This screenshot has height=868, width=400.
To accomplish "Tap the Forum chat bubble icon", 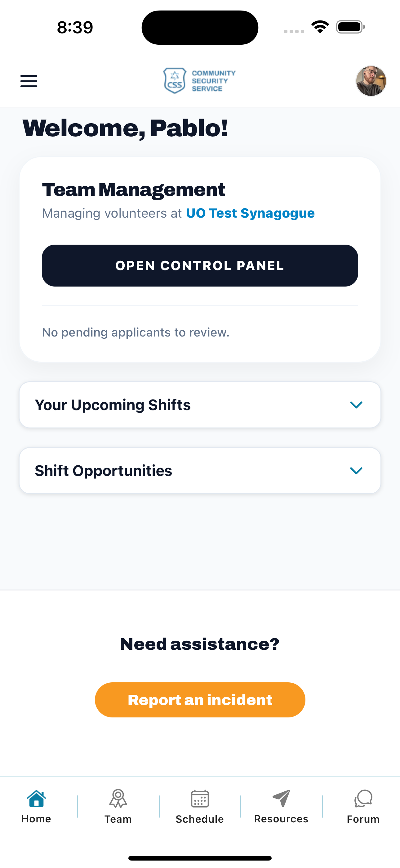I will tap(363, 798).
